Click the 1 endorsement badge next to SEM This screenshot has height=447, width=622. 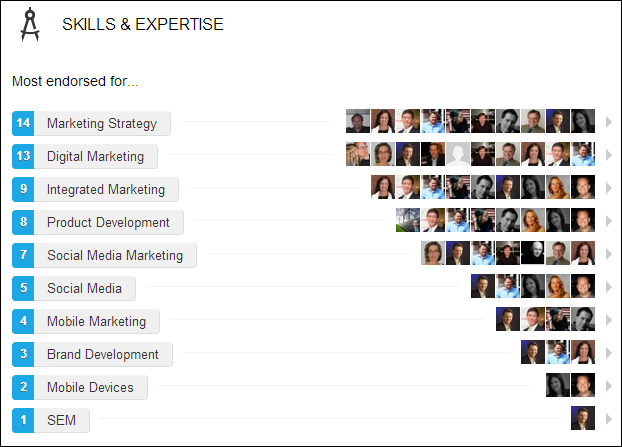23,420
